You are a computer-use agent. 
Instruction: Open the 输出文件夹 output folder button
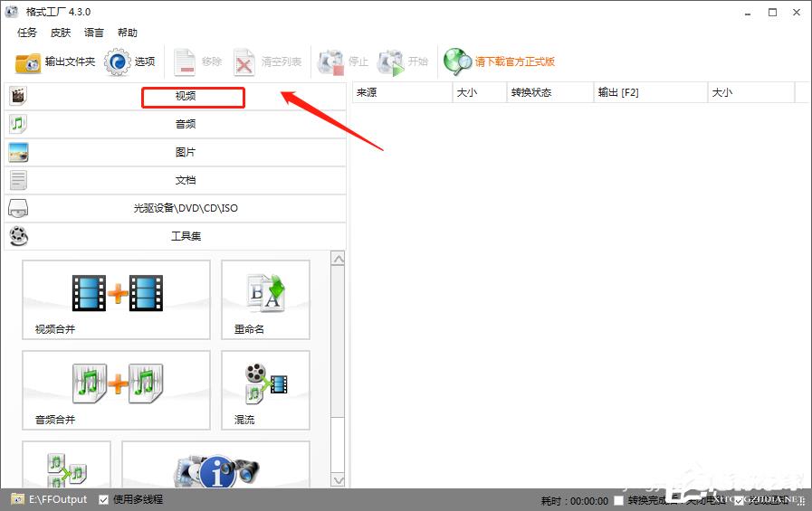click(55, 62)
